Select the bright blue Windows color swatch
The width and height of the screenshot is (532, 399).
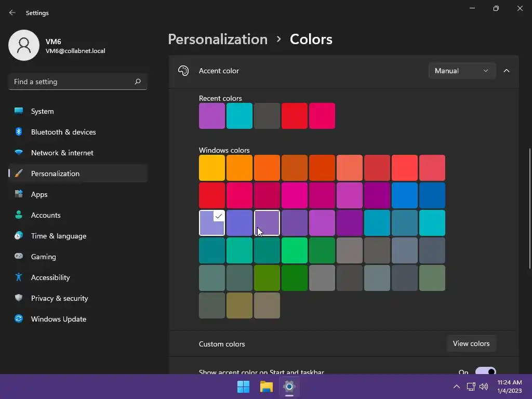tap(404, 195)
